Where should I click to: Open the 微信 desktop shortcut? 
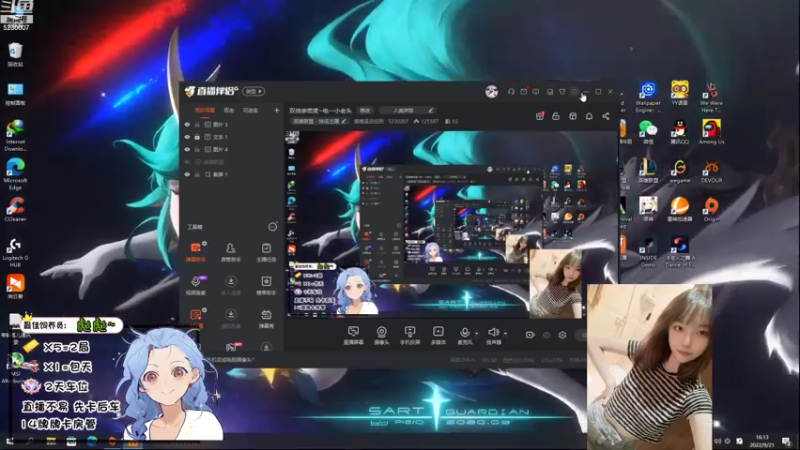tap(647, 132)
